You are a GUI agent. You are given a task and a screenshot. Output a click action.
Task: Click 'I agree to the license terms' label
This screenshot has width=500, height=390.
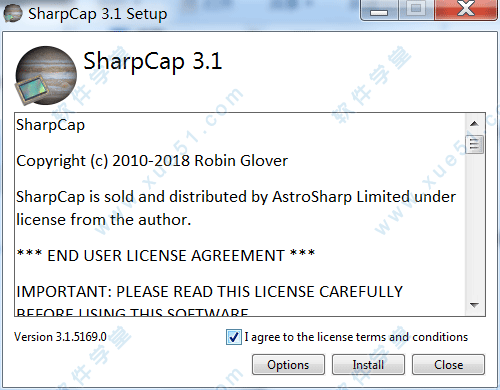point(356,337)
